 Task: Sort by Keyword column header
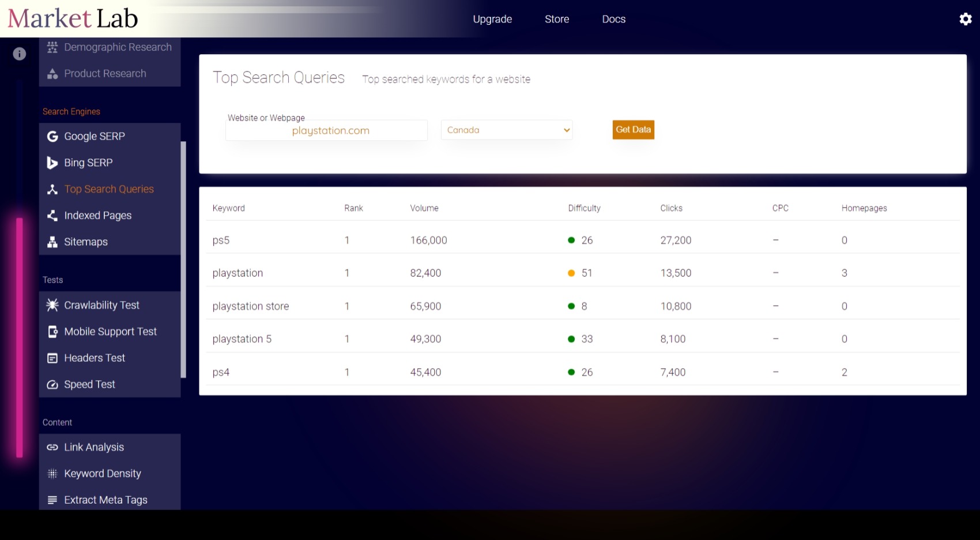pyautogui.click(x=229, y=208)
